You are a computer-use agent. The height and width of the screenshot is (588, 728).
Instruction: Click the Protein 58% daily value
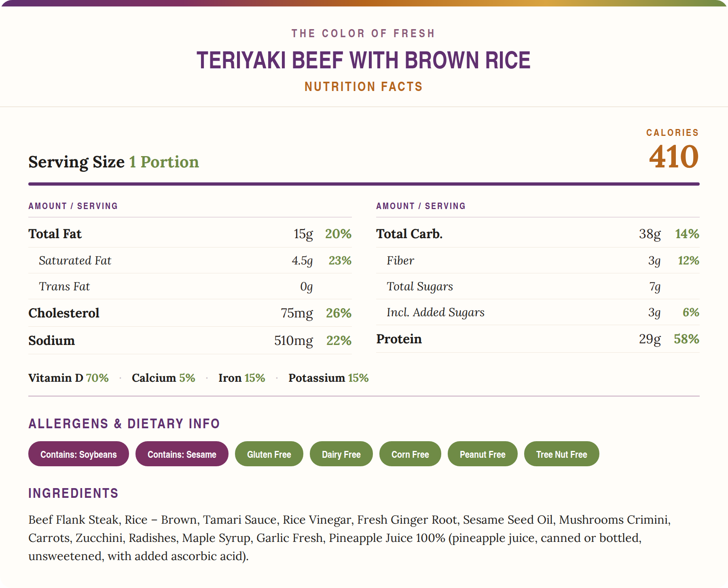686,339
